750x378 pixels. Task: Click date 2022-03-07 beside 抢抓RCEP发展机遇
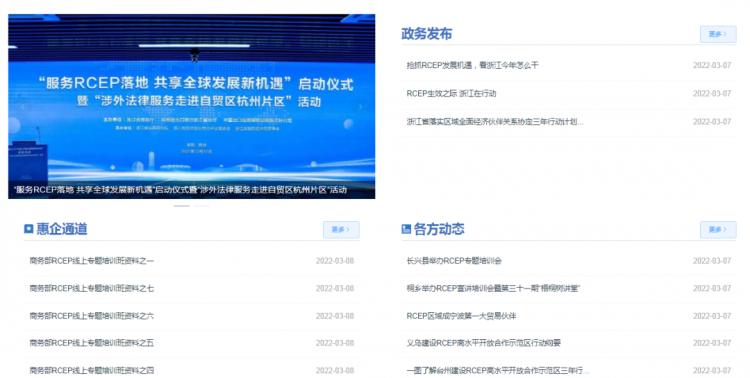coord(712,65)
